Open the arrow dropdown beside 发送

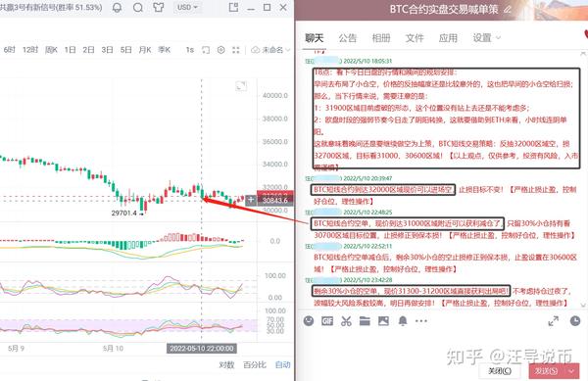pos(571,371)
